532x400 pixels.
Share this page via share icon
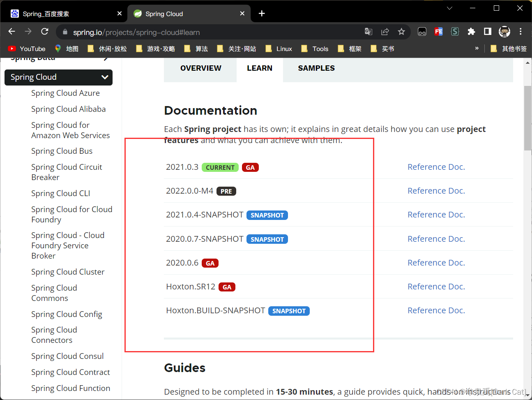[385, 32]
